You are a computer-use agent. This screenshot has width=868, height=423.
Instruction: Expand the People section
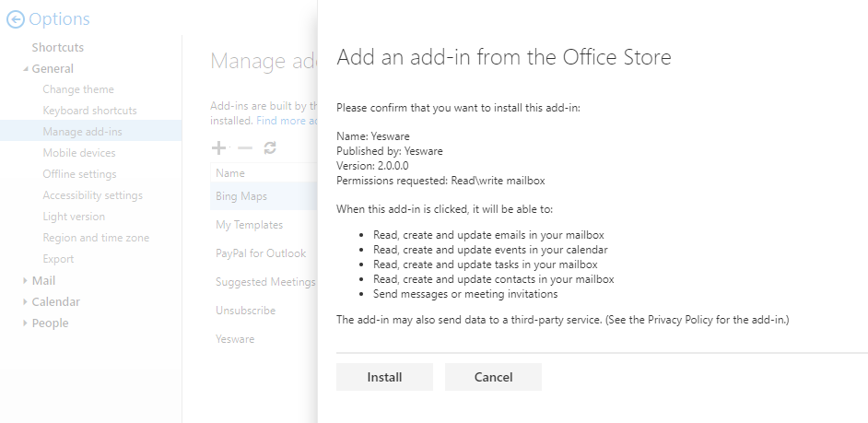pyautogui.click(x=26, y=323)
